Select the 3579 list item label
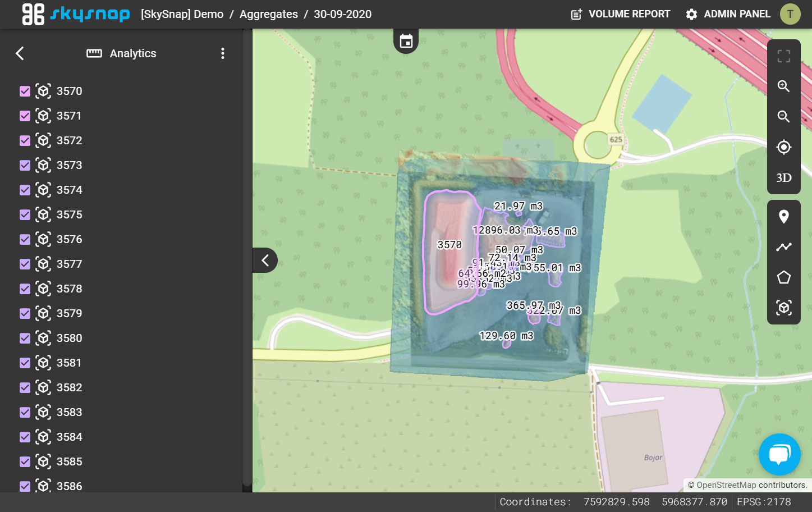Image resolution: width=812 pixels, height=512 pixels. click(x=70, y=313)
